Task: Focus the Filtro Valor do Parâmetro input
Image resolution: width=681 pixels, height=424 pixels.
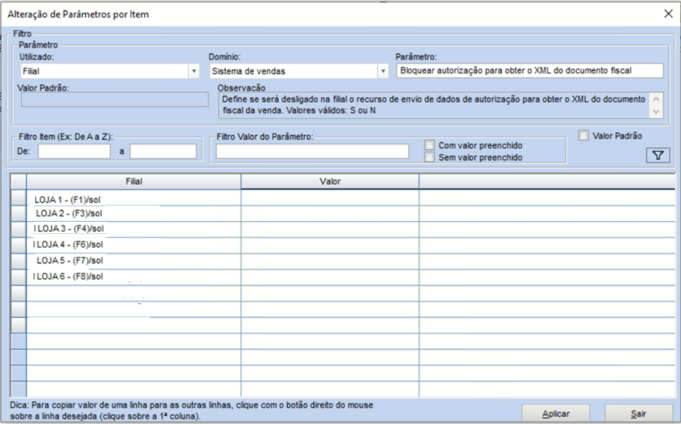Action: click(312, 151)
